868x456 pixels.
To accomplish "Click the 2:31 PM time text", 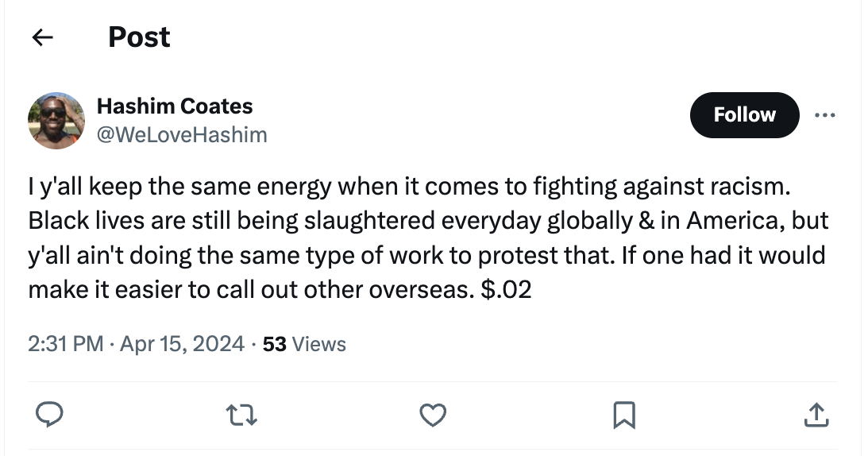I will pyautogui.click(x=65, y=344).
